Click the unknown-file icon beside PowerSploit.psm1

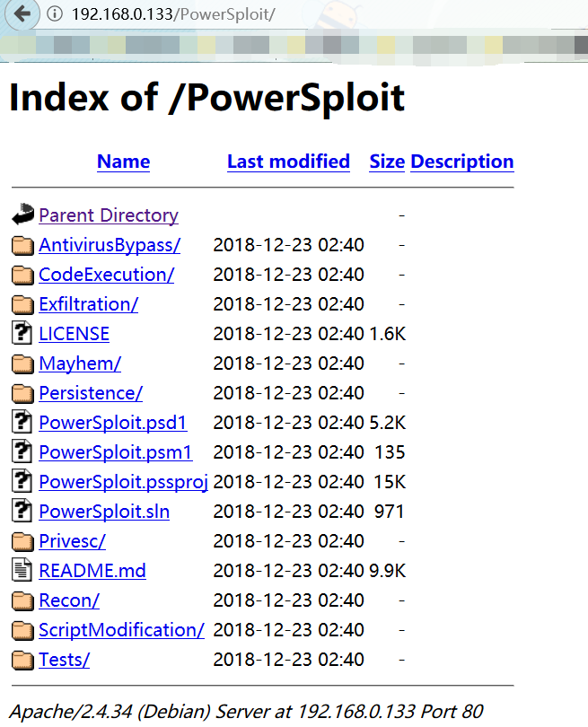(22, 452)
